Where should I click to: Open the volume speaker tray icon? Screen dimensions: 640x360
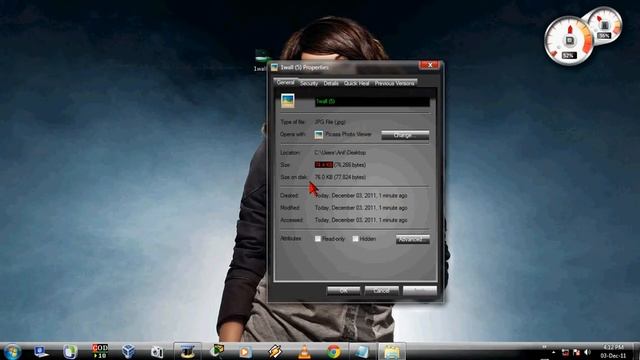coord(587,352)
